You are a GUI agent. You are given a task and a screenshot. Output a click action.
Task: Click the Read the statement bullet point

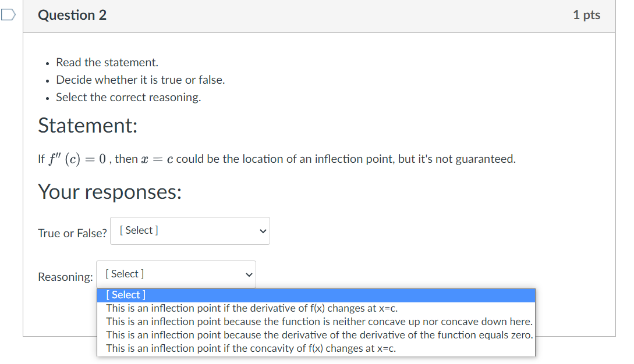pyautogui.click(x=107, y=62)
